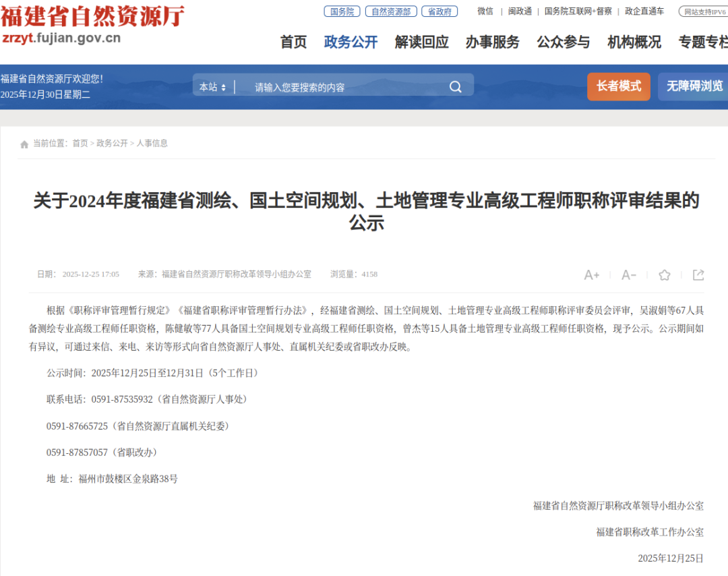Open the 机构概况 navigation menu

coord(632,42)
